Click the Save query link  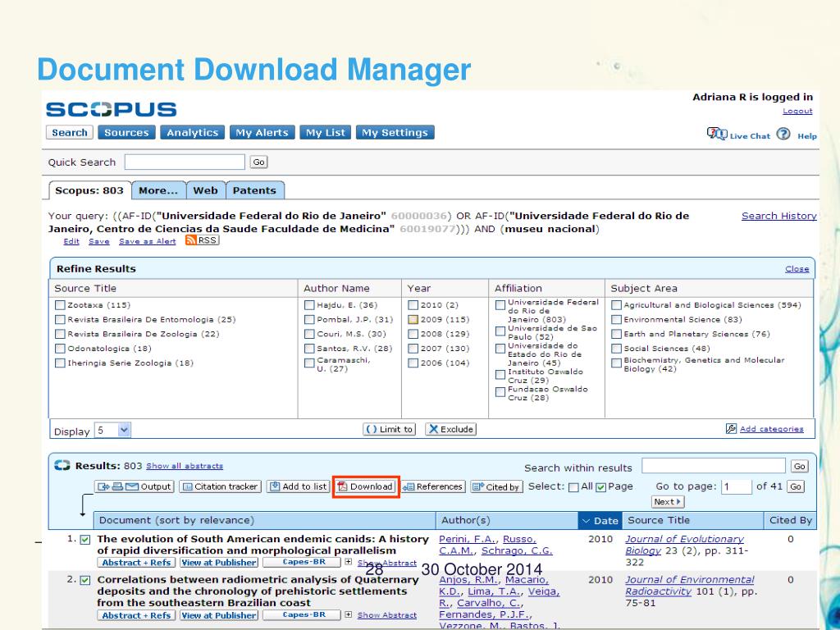point(99,242)
